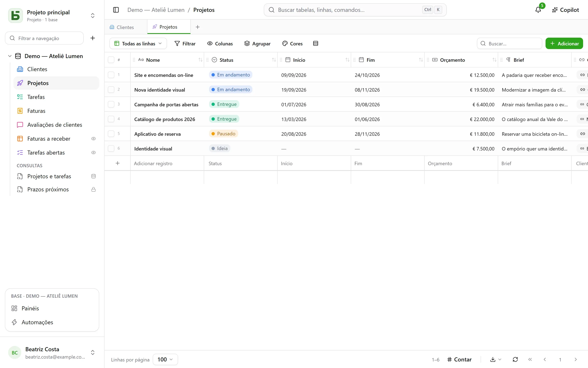Check the Catálogo de produtos 2026 row
The height and width of the screenshot is (368, 588).
click(x=111, y=119)
